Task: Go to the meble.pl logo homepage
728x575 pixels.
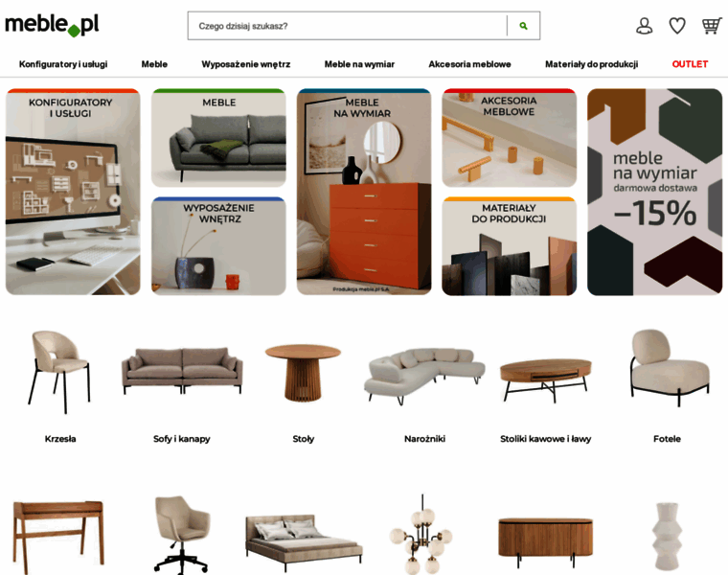Action: (x=52, y=25)
